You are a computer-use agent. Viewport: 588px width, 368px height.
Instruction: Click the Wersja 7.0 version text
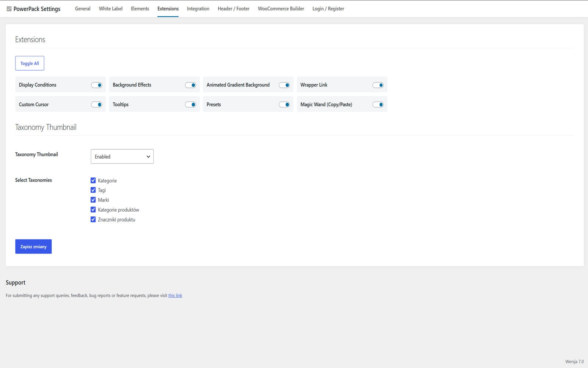click(574, 361)
